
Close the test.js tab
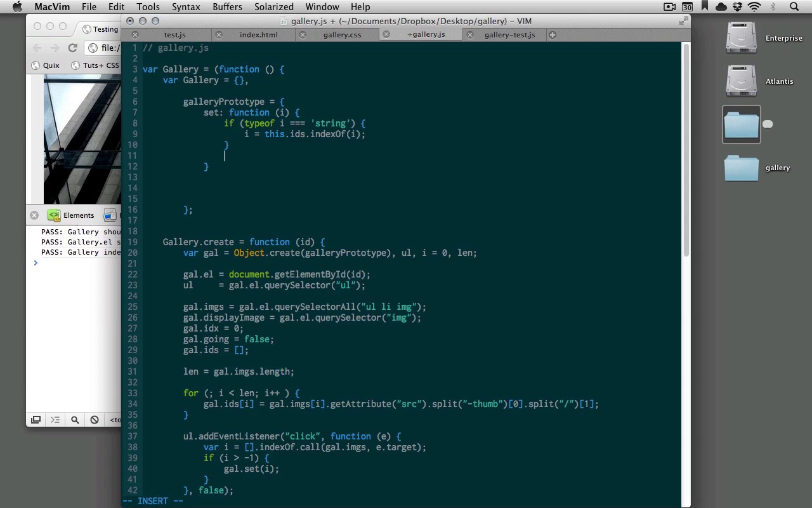click(135, 35)
